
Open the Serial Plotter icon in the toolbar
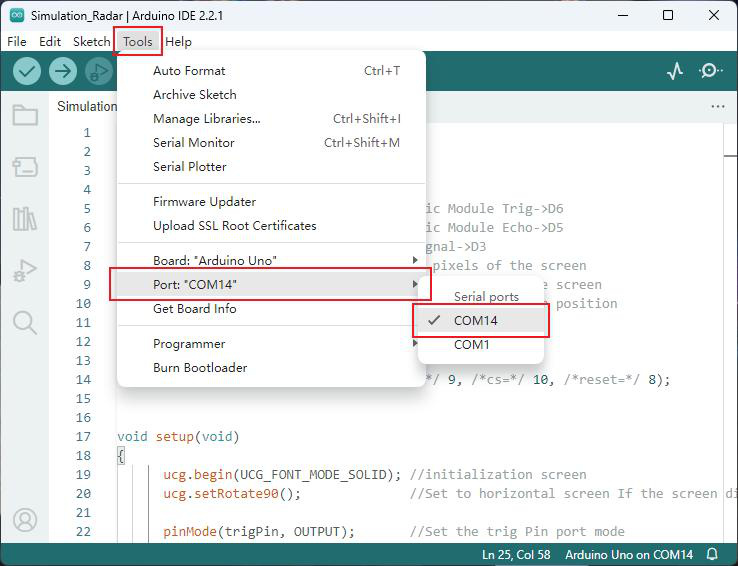(675, 71)
